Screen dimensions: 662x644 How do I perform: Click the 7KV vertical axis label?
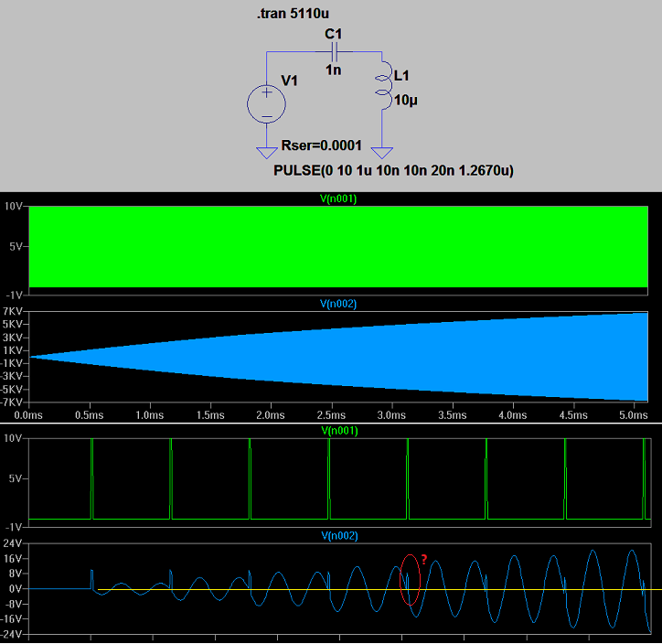point(12,312)
